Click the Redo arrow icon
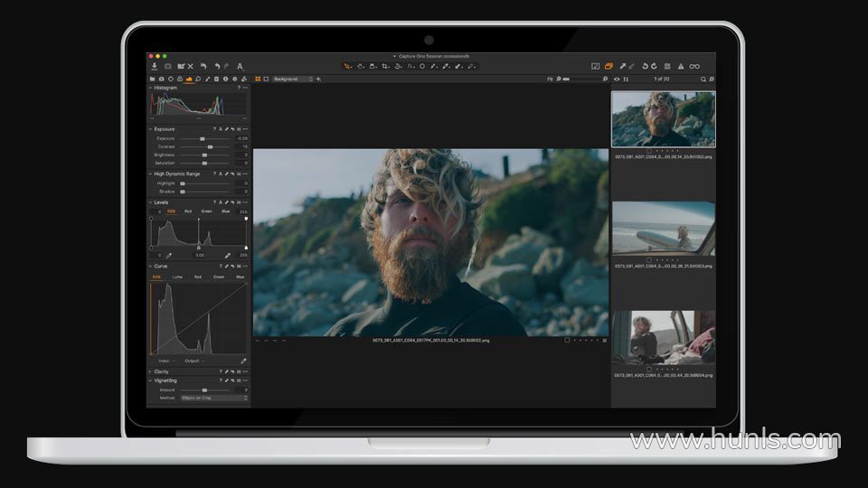 226,66
